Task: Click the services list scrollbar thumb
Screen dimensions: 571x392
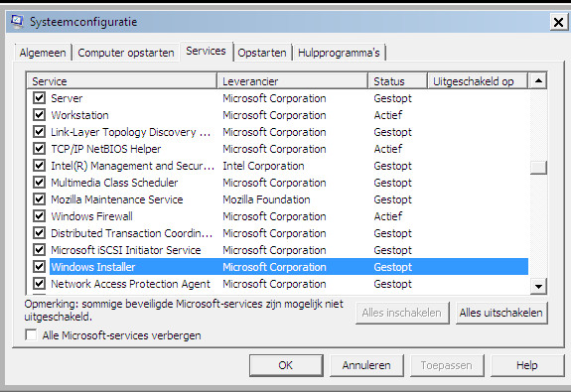Action: pyautogui.click(x=538, y=168)
